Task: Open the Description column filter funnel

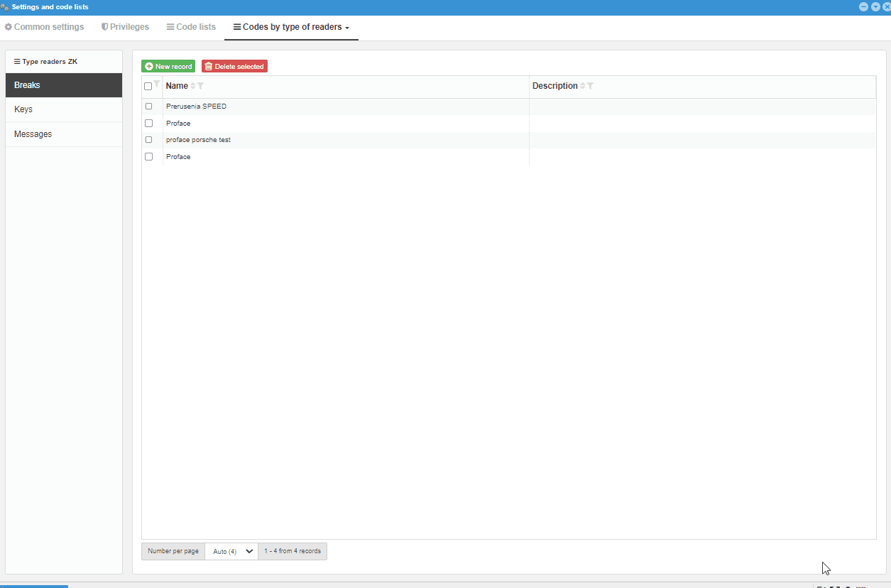Action: pyautogui.click(x=590, y=86)
